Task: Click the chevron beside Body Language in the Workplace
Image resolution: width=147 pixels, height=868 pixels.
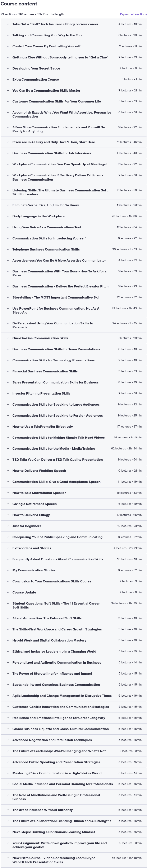Action: click(x=8, y=216)
